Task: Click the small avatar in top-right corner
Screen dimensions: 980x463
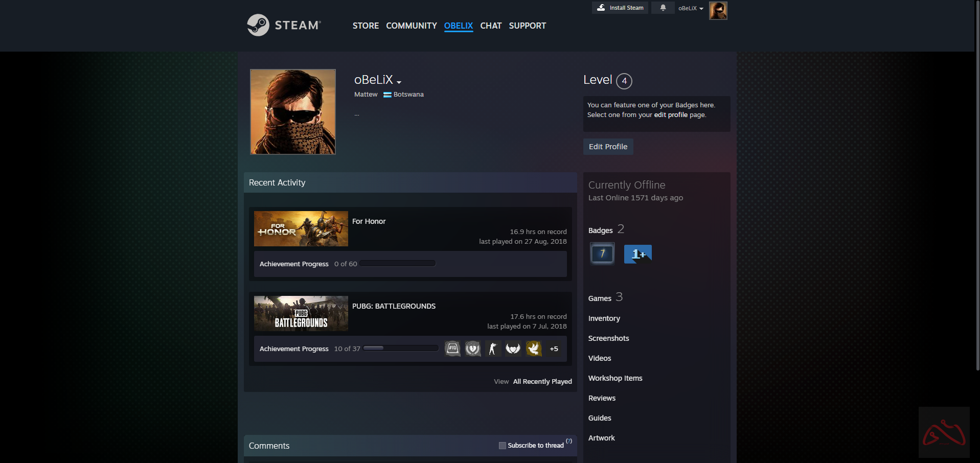Action: click(x=718, y=10)
